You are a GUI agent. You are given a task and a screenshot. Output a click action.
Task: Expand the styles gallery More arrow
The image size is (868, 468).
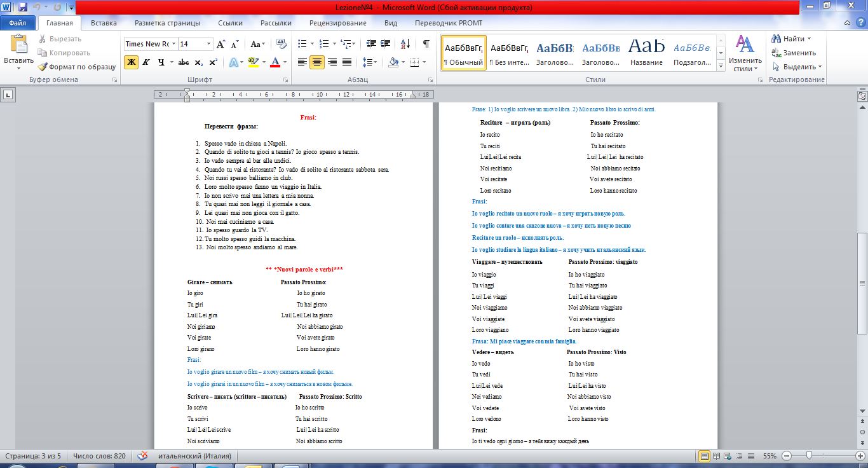(x=721, y=66)
